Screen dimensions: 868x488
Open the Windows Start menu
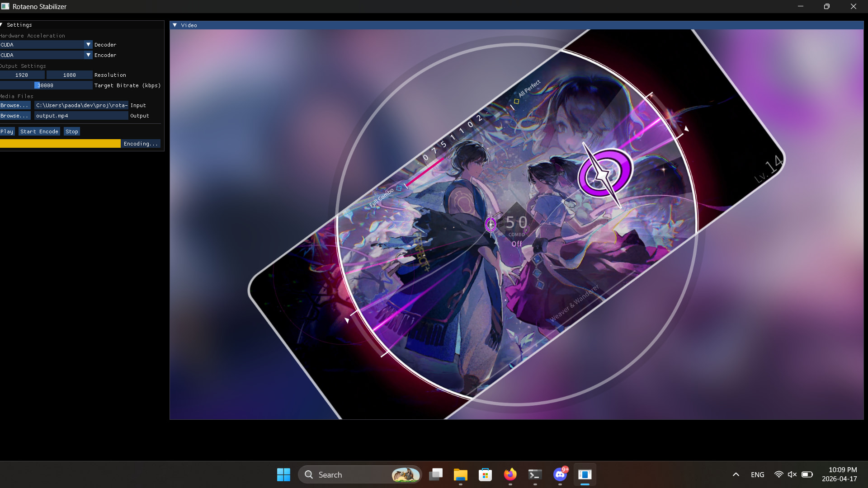283,475
